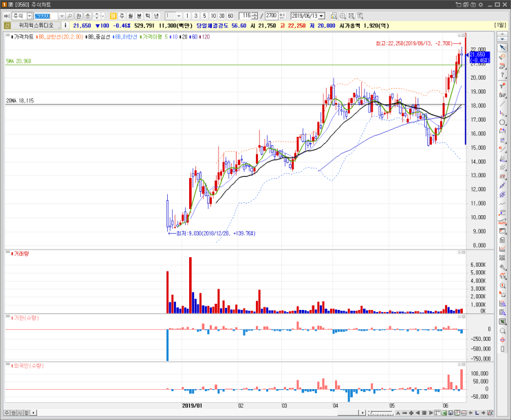This screenshot has width=511, height=420.
Task: Toggle daily (일) chart period
Action: point(113,16)
